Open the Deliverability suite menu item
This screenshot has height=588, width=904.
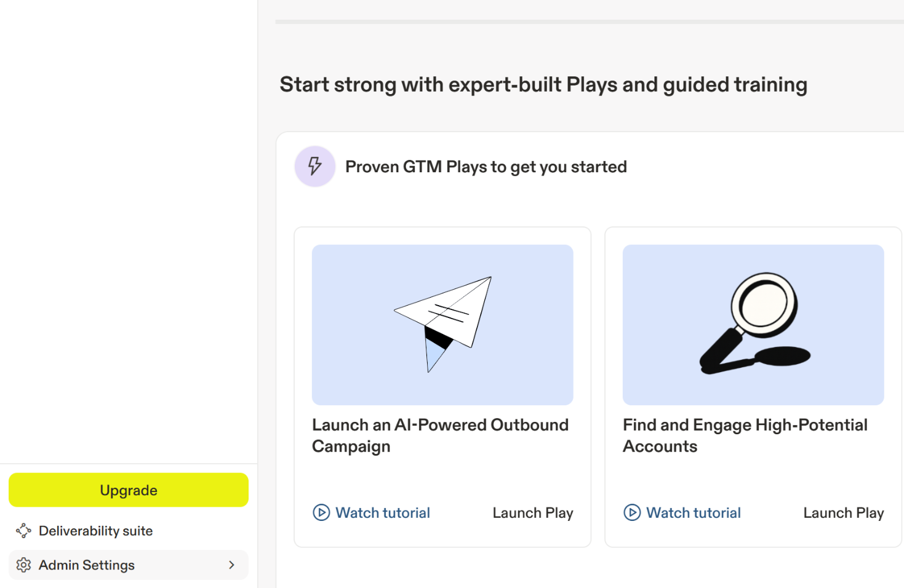pyautogui.click(x=95, y=531)
